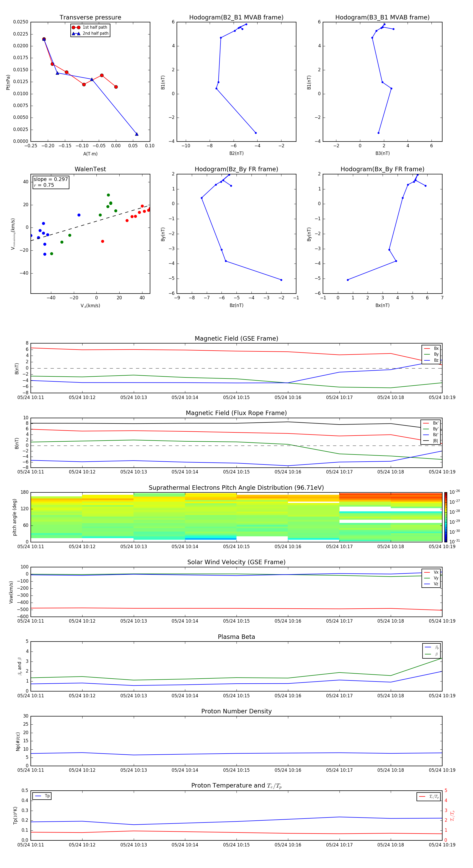Click the '10^-31' color bar label
Screen dimensions: 473x868
455,542
